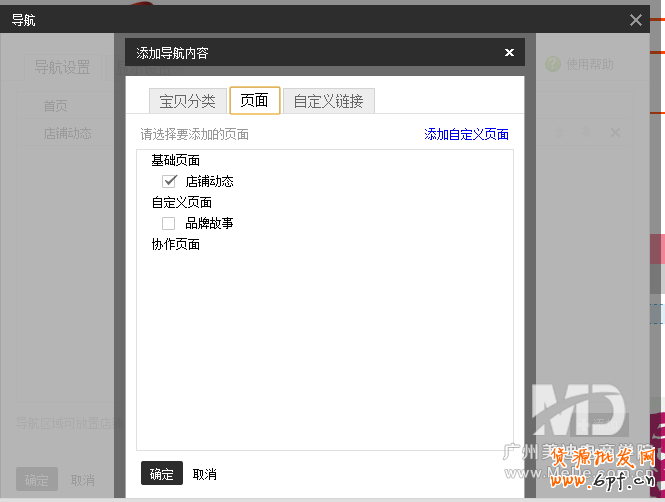Close the 添加导航内容 dialog
This screenshot has height=502, width=665.
[x=509, y=53]
